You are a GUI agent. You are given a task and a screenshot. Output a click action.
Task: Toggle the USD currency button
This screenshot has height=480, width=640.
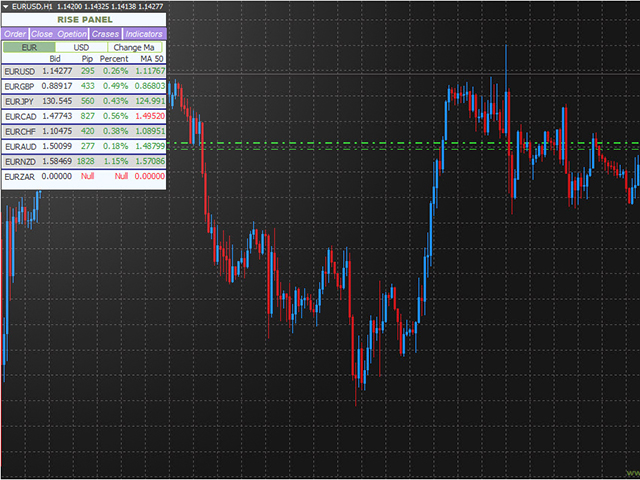(x=81, y=46)
